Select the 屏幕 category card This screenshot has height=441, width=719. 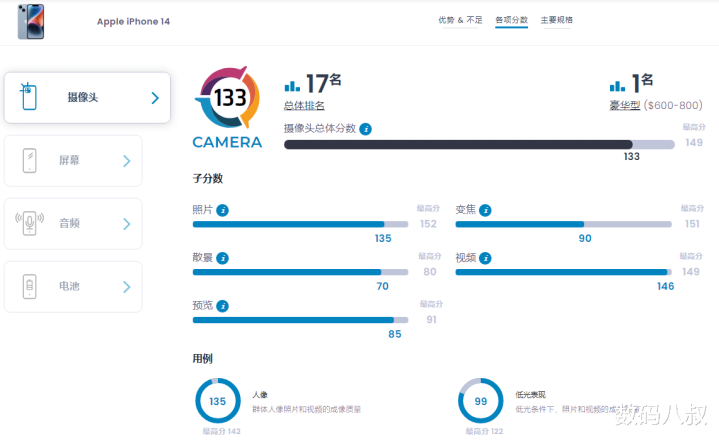73,160
